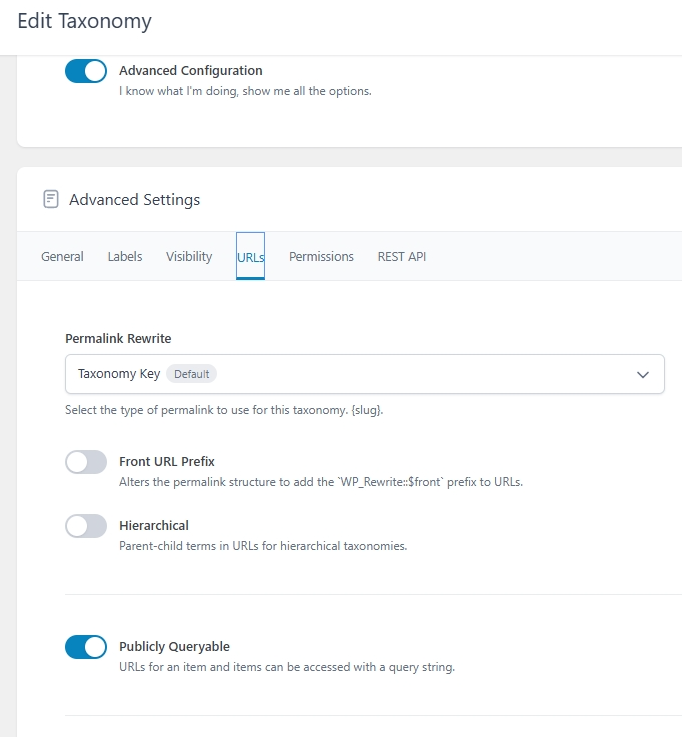
Task: Switch to the REST API tab
Action: click(401, 257)
